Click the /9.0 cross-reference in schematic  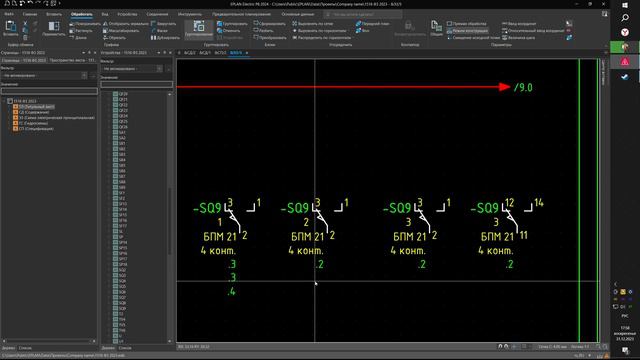(x=523, y=87)
